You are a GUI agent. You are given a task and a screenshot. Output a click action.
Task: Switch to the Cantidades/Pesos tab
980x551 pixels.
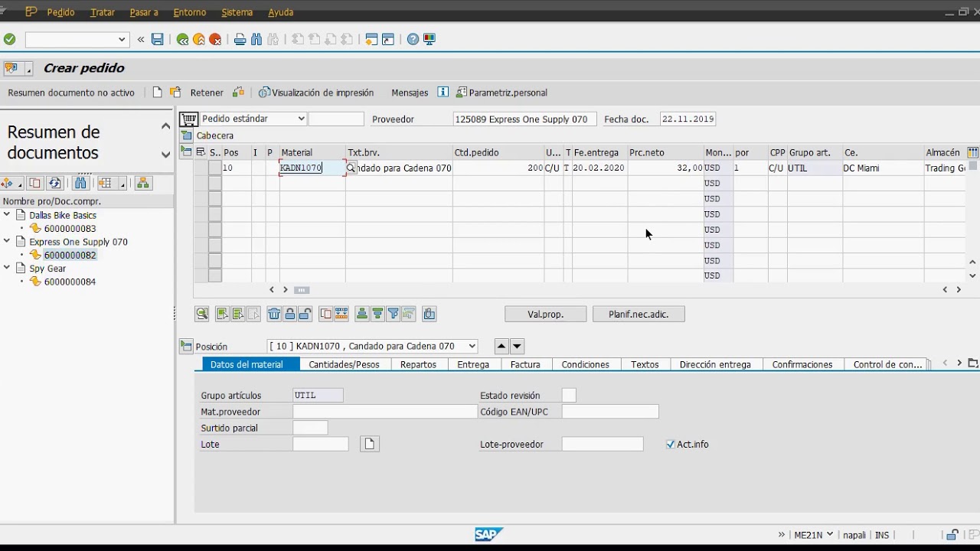point(344,364)
